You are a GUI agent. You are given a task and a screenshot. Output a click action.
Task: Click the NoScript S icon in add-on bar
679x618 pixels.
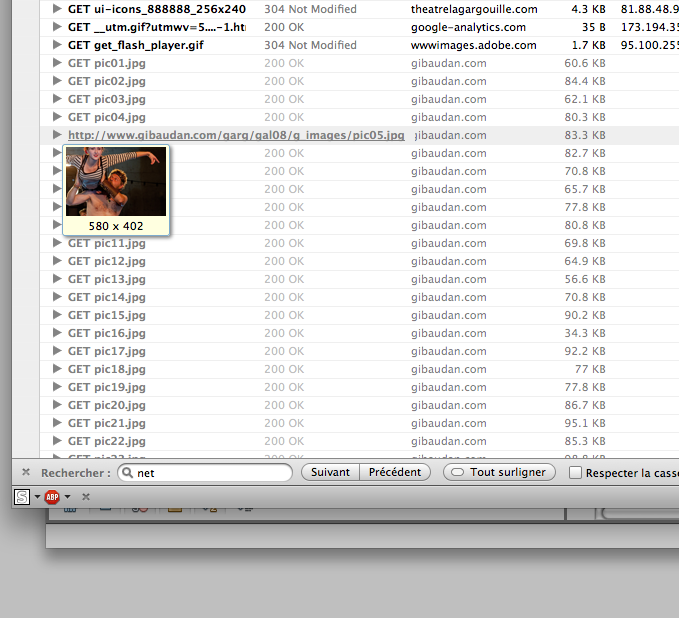click(x=22, y=497)
